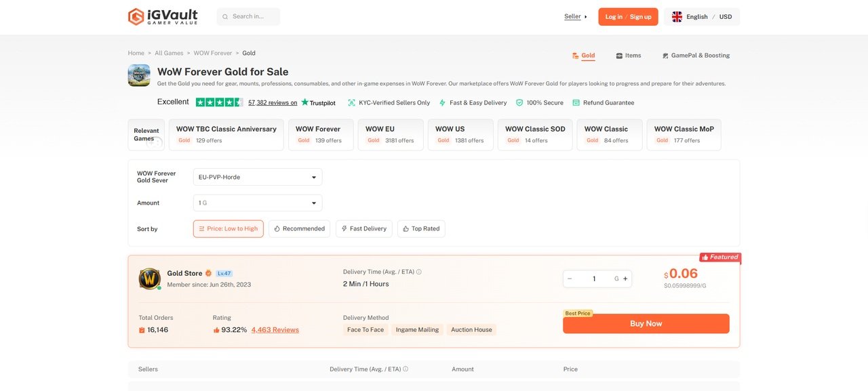This screenshot has height=391, width=868.
Task: Go to WOW Forever breadcrumb
Action: click(213, 53)
